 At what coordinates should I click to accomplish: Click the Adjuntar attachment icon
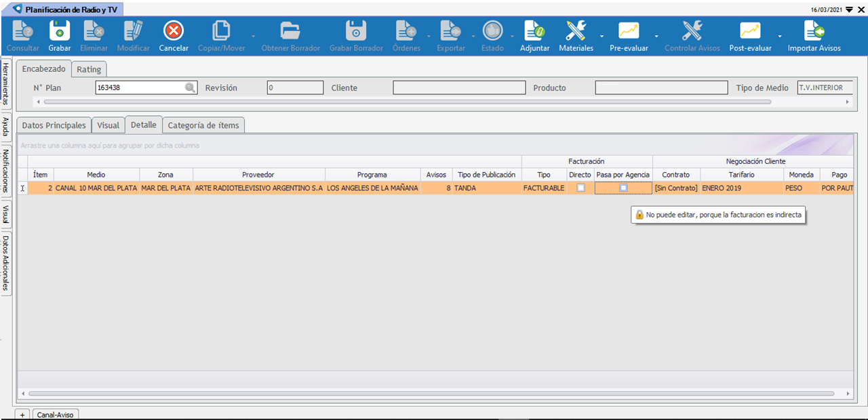point(534,31)
